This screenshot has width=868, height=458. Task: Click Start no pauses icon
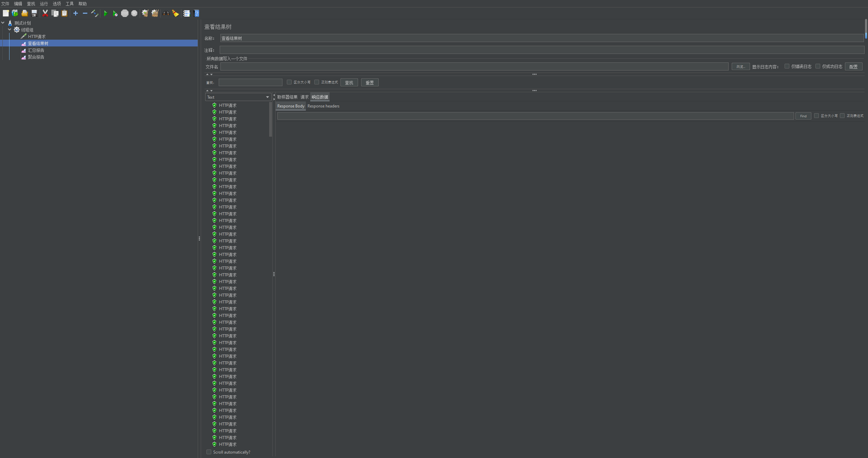click(115, 14)
